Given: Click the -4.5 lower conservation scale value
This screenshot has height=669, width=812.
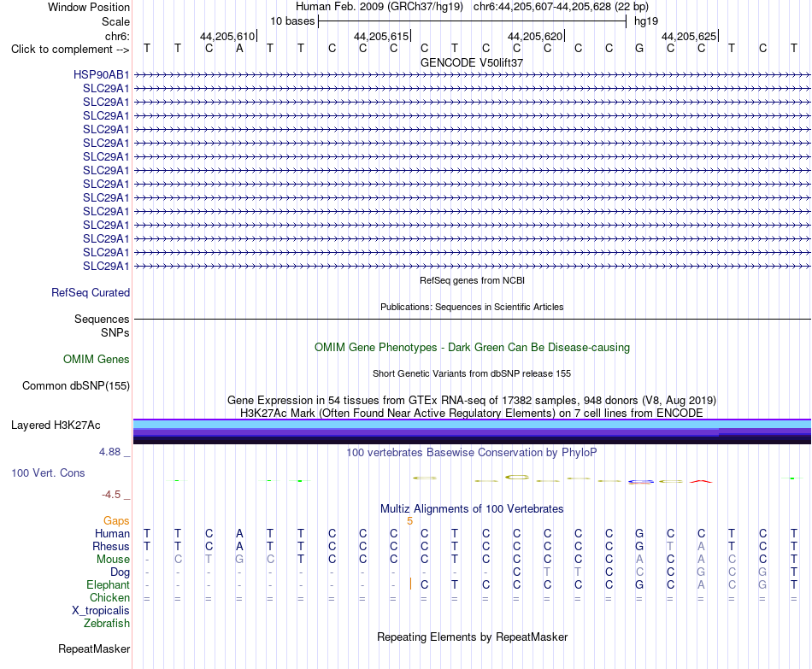Looking at the screenshot, I should (x=111, y=495).
